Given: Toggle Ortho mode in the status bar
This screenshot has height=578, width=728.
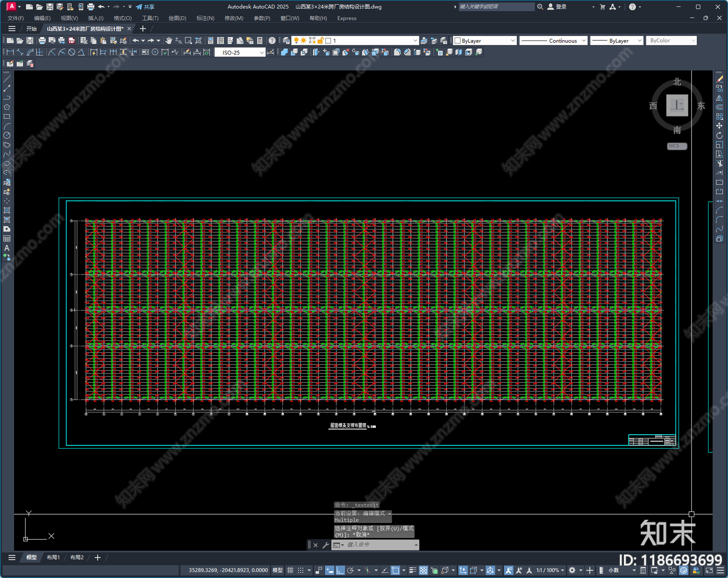Looking at the screenshot, I should tap(340, 570).
